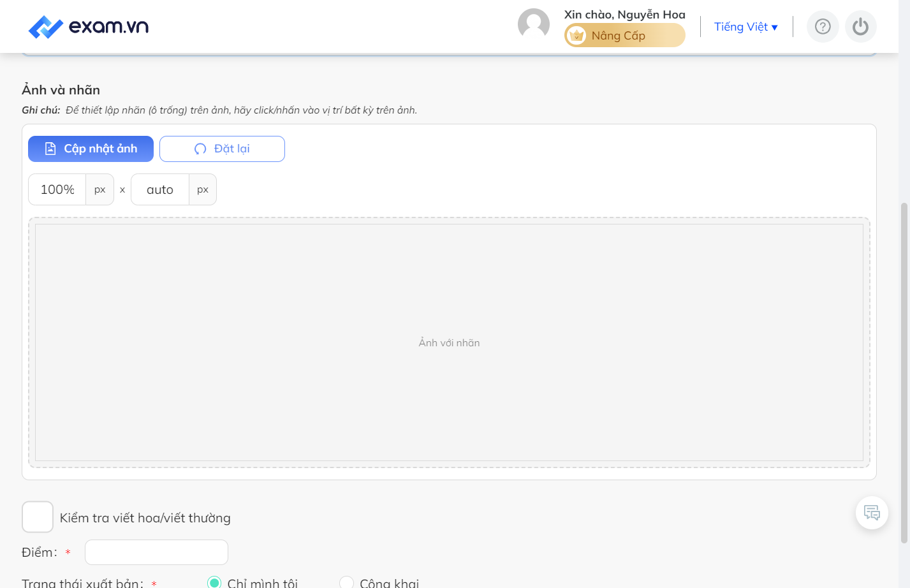Click the px unit next to width
The height and width of the screenshot is (588, 910).
100,189
